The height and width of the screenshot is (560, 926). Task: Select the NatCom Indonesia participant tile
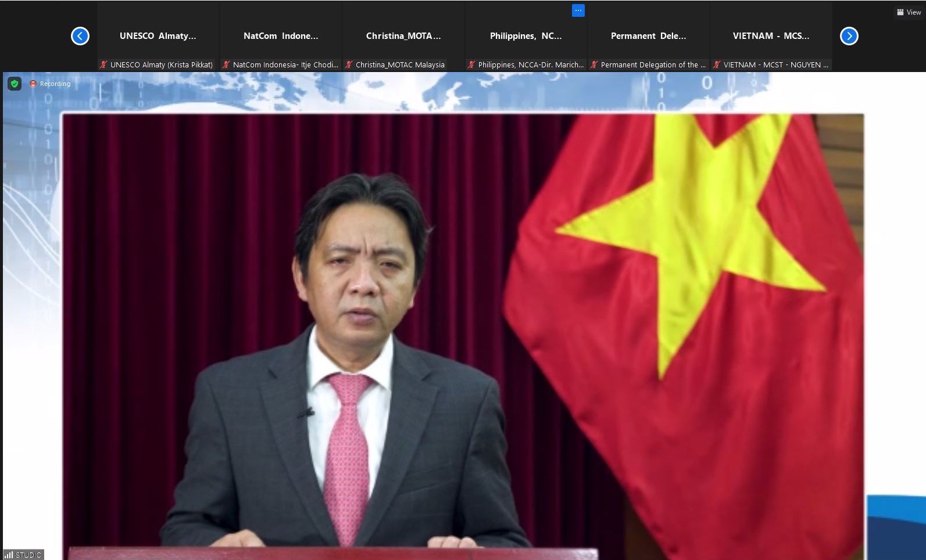tap(281, 36)
